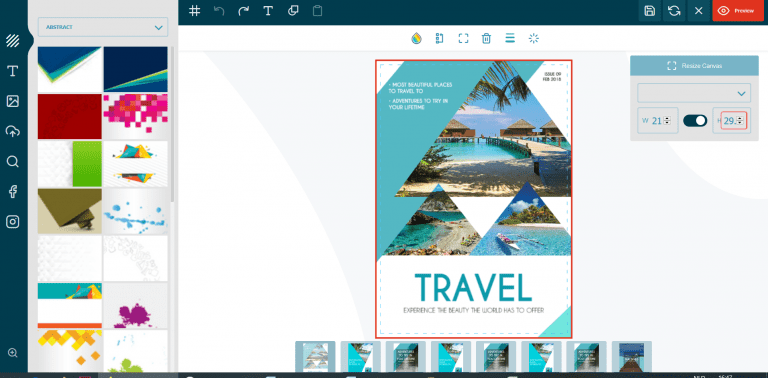This screenshot has height=378, width=768.
Task: Open the backgrounds tab in left sidebar
Action: point(13,41)
